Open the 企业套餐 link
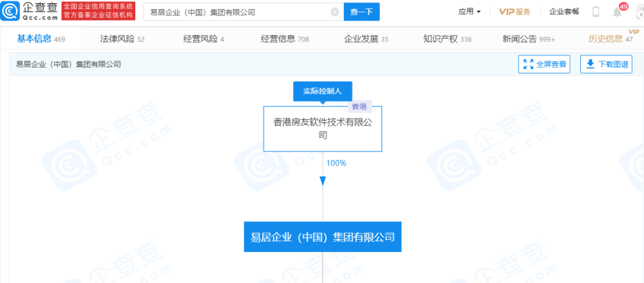 [x=564, y=12]
